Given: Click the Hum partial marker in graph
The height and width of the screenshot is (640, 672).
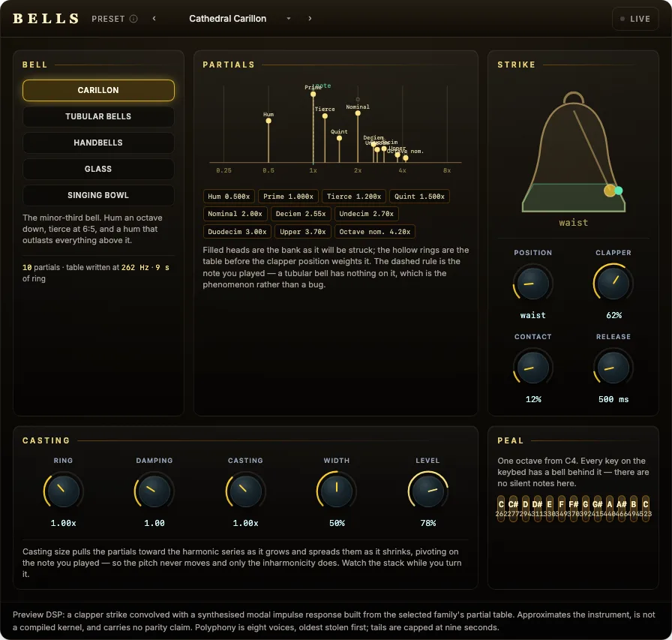Looking at the screenshot, I should pyautogui.click(x=268, y=121).
